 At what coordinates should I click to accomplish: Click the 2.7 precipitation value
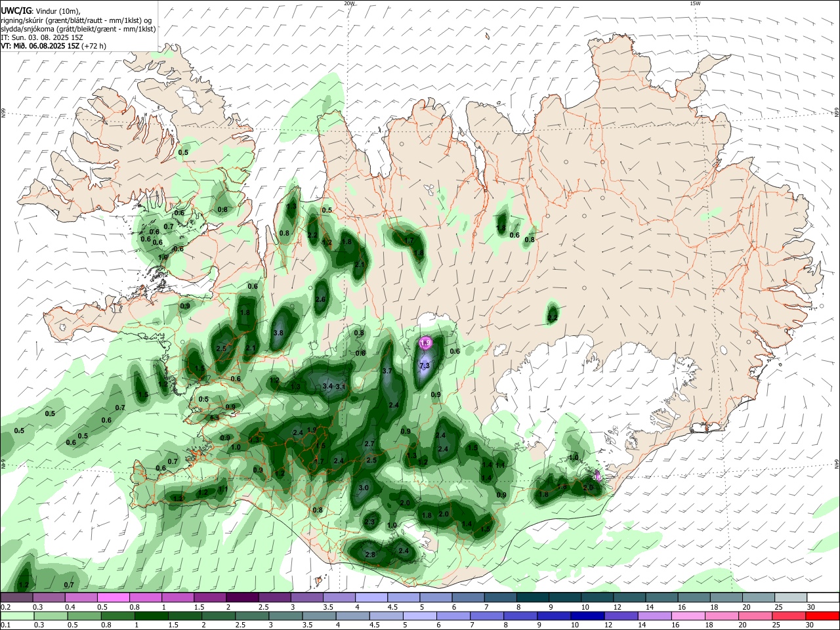pos(369,444)
